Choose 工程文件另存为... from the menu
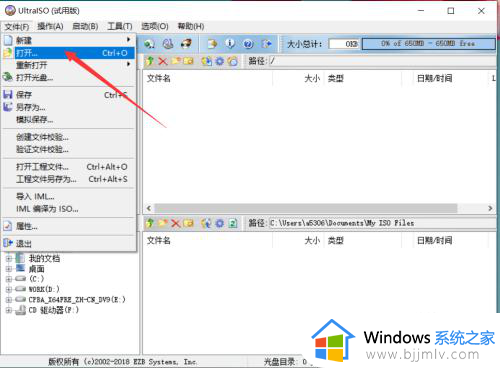Image resolution: width=500 pixels, height=368 pixels. (x=69, y=179)
